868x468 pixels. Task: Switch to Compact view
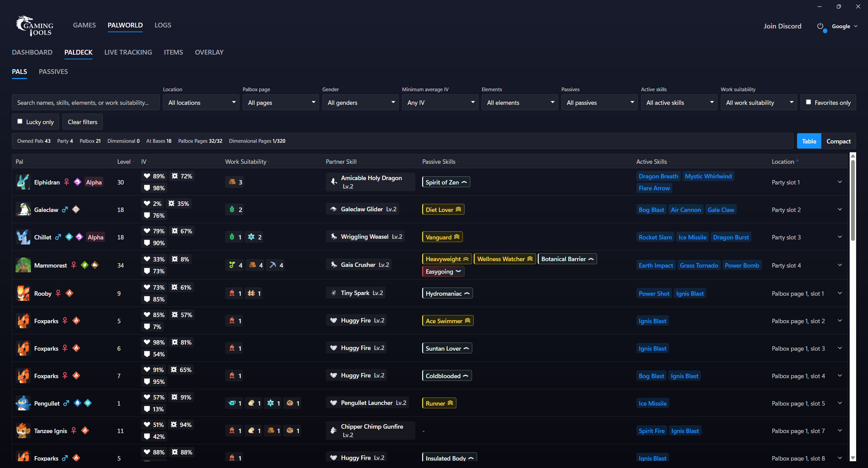point(839,141)
